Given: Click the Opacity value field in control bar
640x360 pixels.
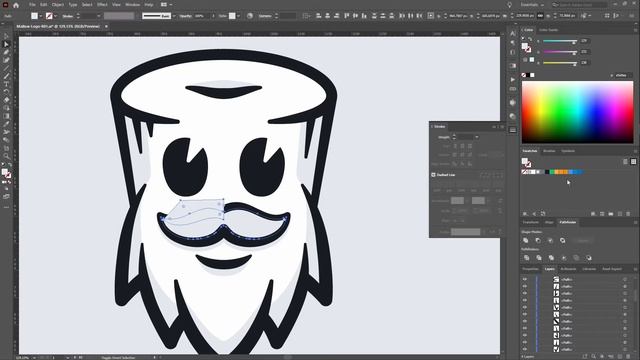Looking at the screenshot, I should coord(200,16).
